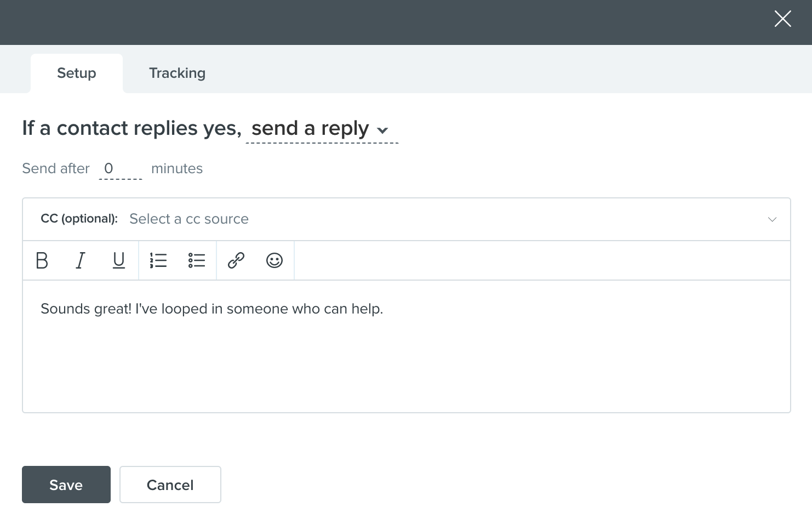Open the 'send a reply' action dropdown
Viewport: 812px width, 524px height.
click(322, 129)
